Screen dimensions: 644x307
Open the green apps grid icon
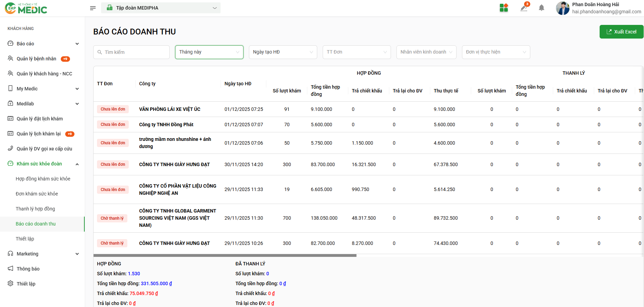coord(504,8)
